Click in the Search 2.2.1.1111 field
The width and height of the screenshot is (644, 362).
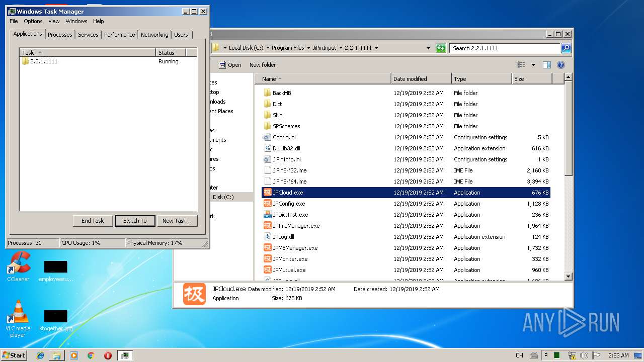505,48
